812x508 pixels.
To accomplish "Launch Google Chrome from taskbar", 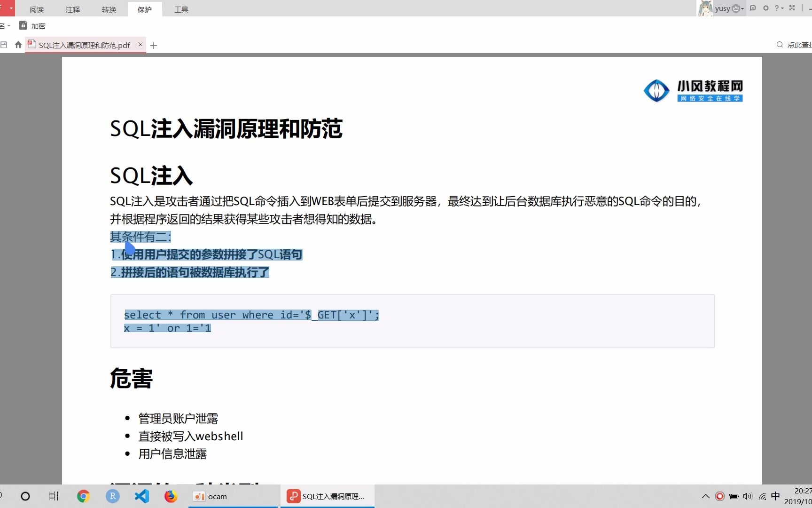I will pyautogui.click(x=83, y=496).
